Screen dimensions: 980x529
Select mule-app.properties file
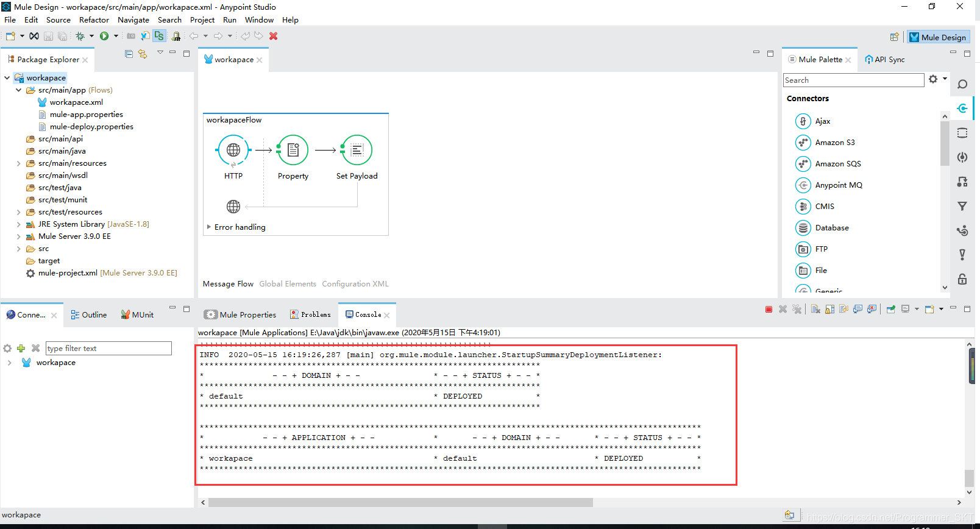click(86, 115)
